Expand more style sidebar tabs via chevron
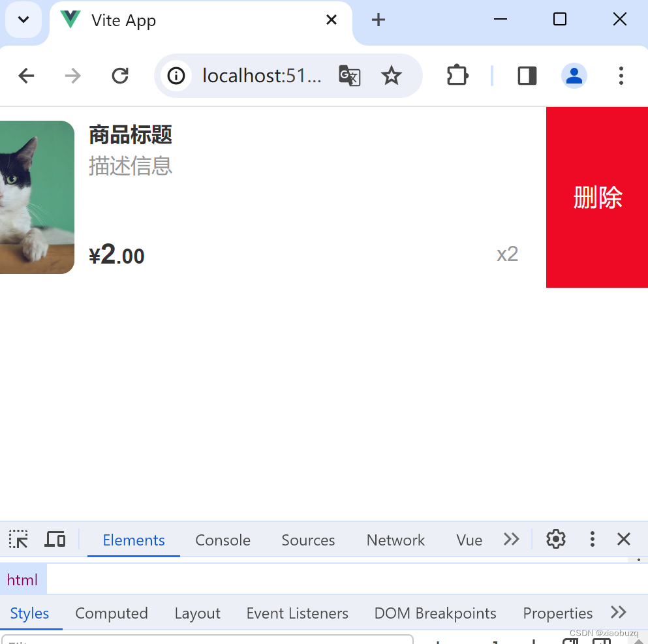648x644 pixels. pyautogui.click(x=617, y=612)
